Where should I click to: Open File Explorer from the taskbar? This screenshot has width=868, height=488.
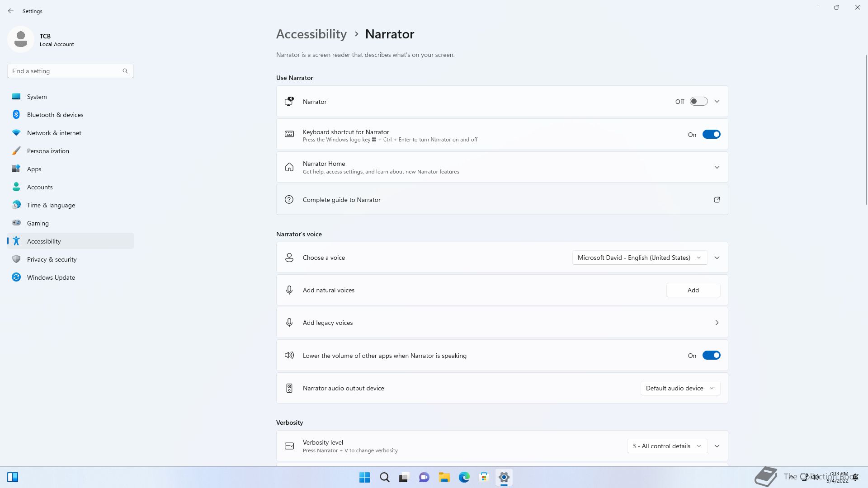[x=444, y=477]
